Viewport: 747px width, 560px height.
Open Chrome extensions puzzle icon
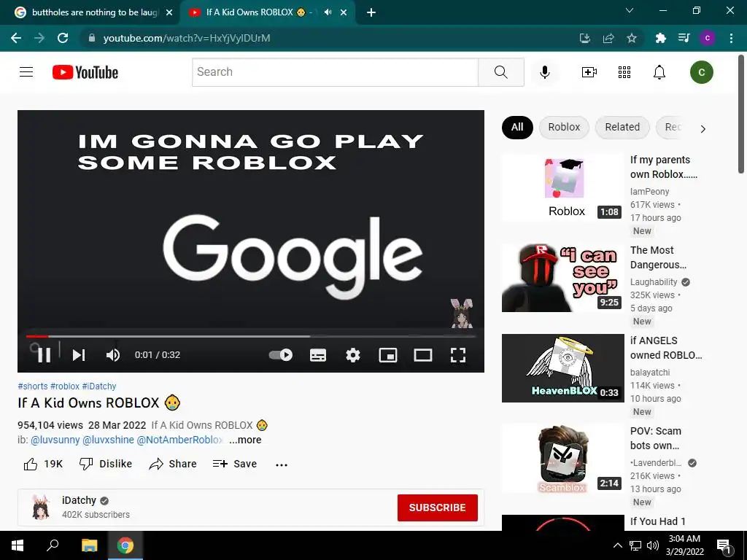point(661,38)
